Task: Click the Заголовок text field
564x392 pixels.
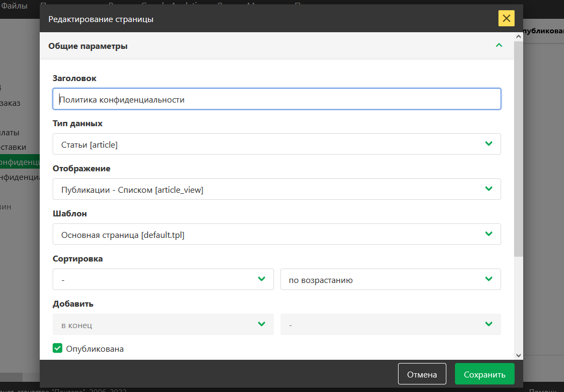Action: click(x=277, y=99)
